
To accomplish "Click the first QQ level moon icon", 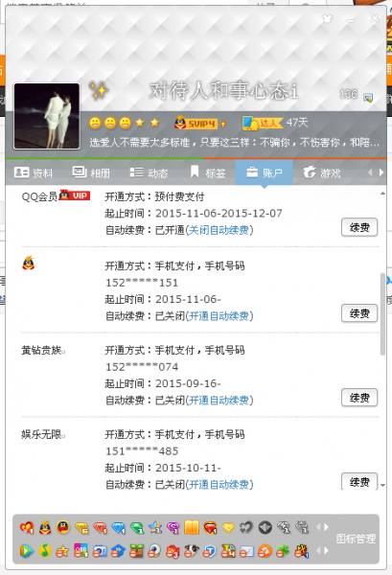I will pyautogui.click(x=95, y=123).
